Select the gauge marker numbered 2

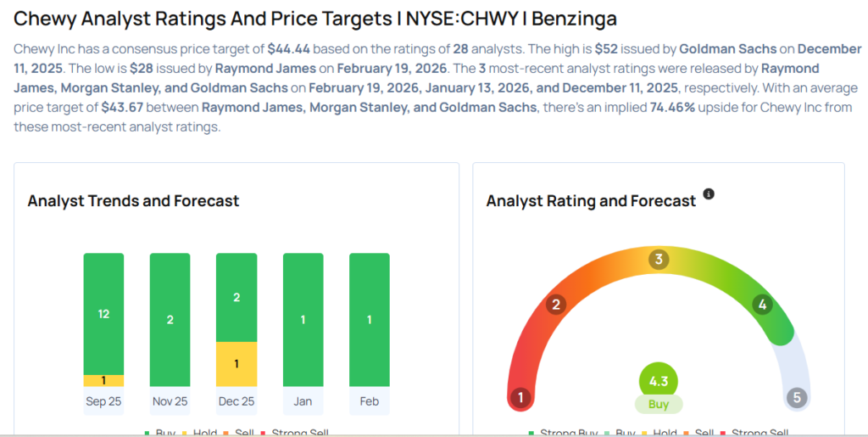point(556,305)
